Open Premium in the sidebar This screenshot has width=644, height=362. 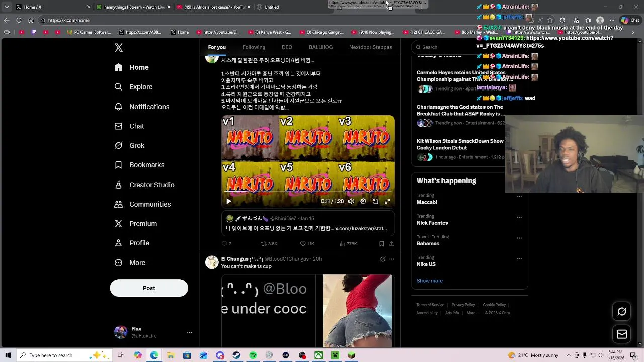click(136, 224)
